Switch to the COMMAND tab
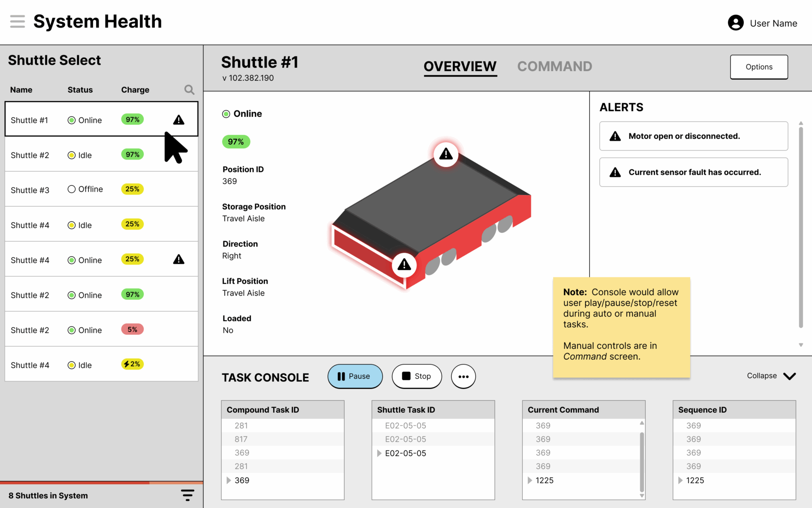Image resolution: width=812 pixels, height=508 pixels. 554,66
